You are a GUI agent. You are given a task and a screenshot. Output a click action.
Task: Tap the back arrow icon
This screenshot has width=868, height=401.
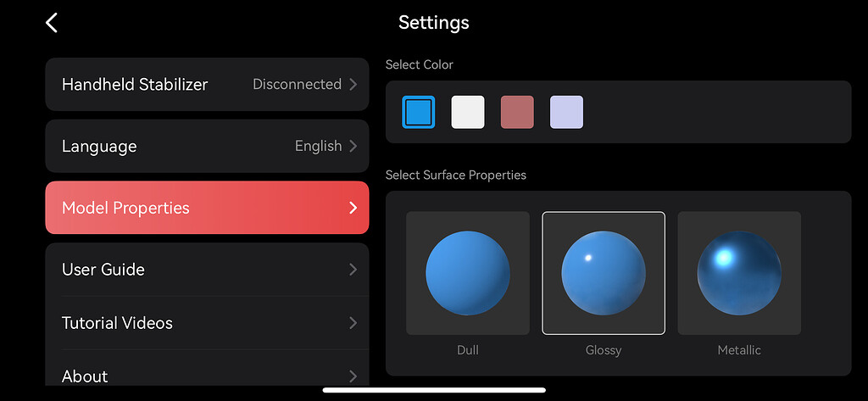coord(52,23)
